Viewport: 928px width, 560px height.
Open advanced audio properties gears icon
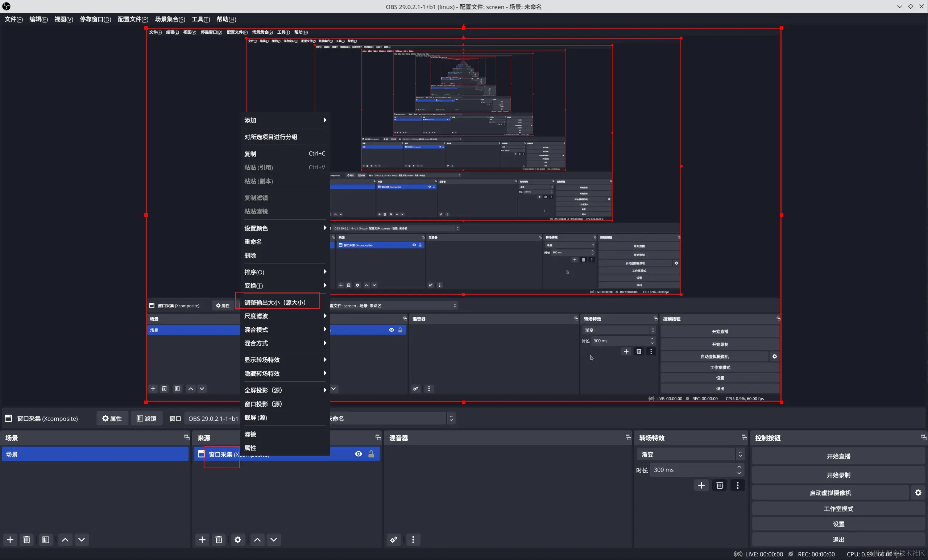point(394,540)
